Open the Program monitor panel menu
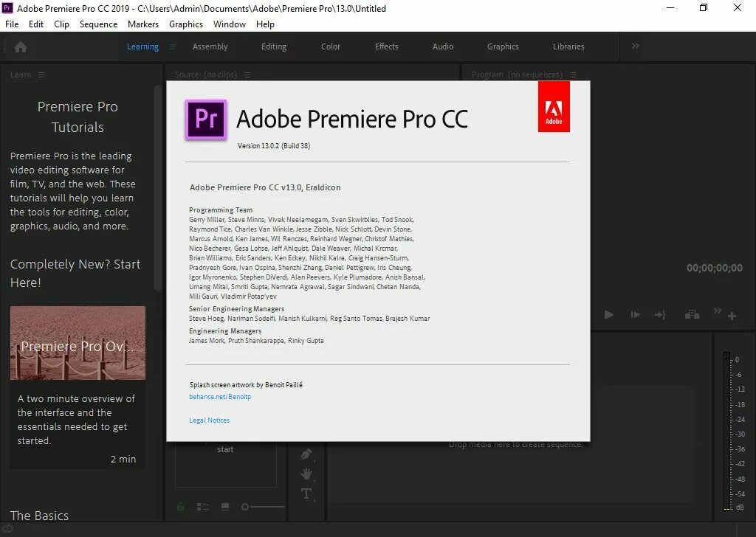This screenshot has height=537, width=756. tap(574, 75)
